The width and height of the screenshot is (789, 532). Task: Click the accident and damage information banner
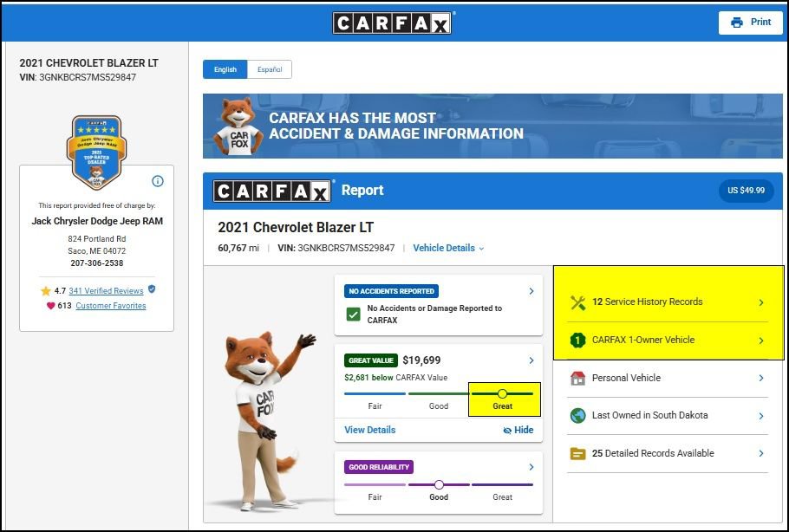[492, 127]
